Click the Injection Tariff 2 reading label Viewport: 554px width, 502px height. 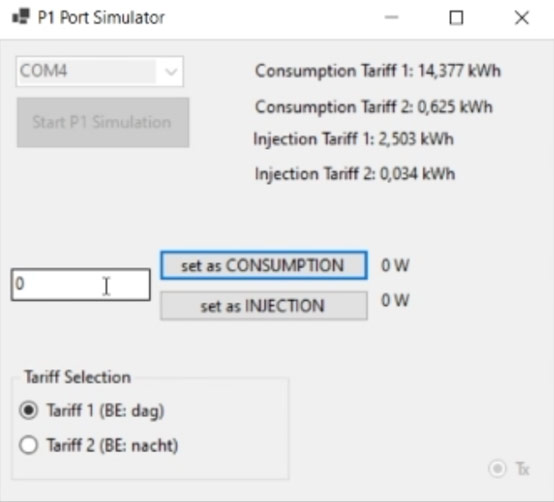[355, 174]
